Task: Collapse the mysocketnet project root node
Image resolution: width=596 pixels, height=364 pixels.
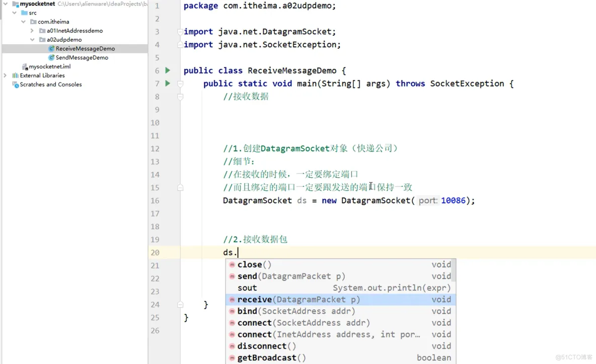Action: [5, 4]
